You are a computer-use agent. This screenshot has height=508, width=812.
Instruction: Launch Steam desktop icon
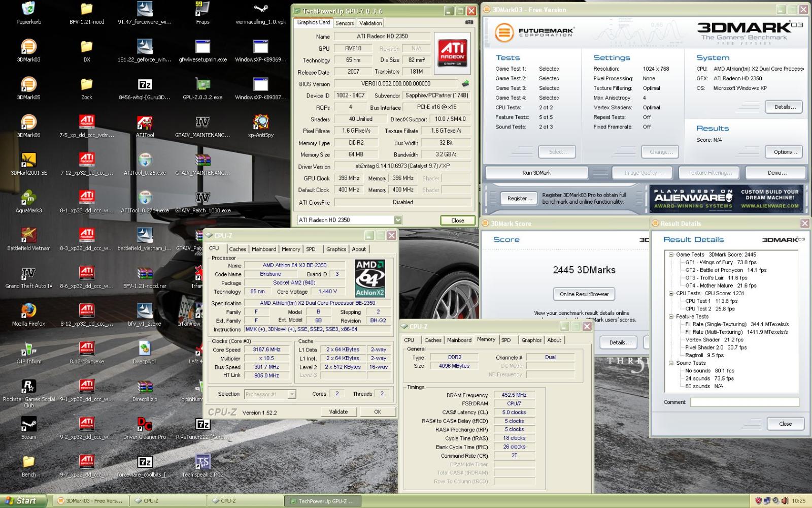[x=28, y=428]
